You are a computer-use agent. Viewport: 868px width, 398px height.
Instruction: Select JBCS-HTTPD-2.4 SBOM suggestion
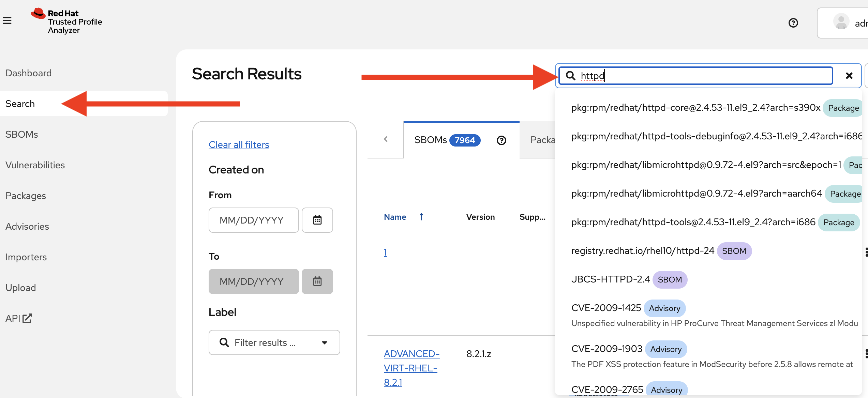610,279
